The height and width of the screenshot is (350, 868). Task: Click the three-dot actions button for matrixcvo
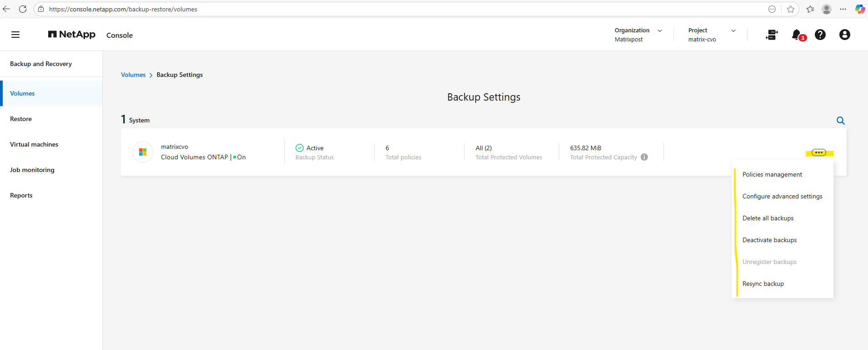pyautogui.click(x=818, y=153)
